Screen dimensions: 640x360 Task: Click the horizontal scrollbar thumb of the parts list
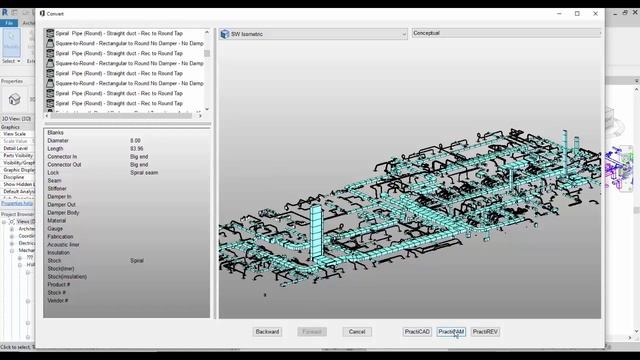tap(121, 116)
